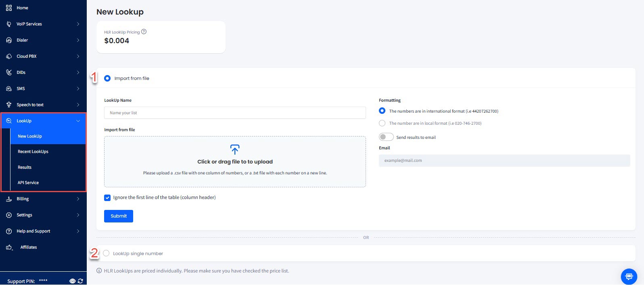Click the Home grid icon

[x=9, y=8]
